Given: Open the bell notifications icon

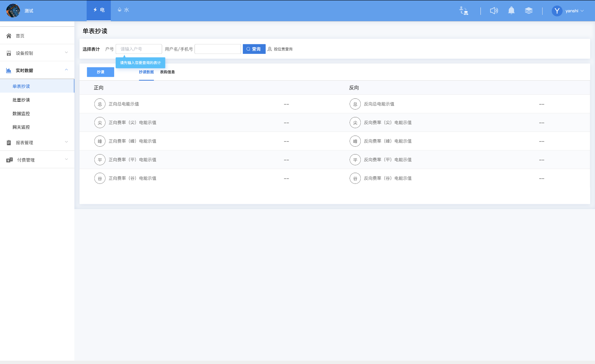Looking at the screenshot, I should (511, 11).
